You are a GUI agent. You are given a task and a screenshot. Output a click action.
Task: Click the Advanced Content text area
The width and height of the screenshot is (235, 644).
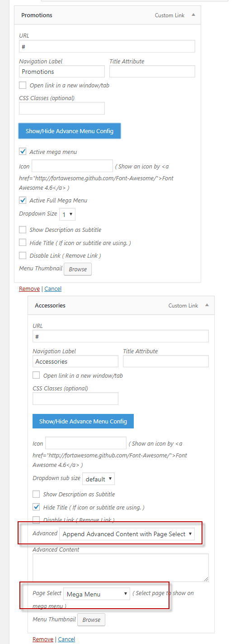pyautogui.click(x=121, y=568)
